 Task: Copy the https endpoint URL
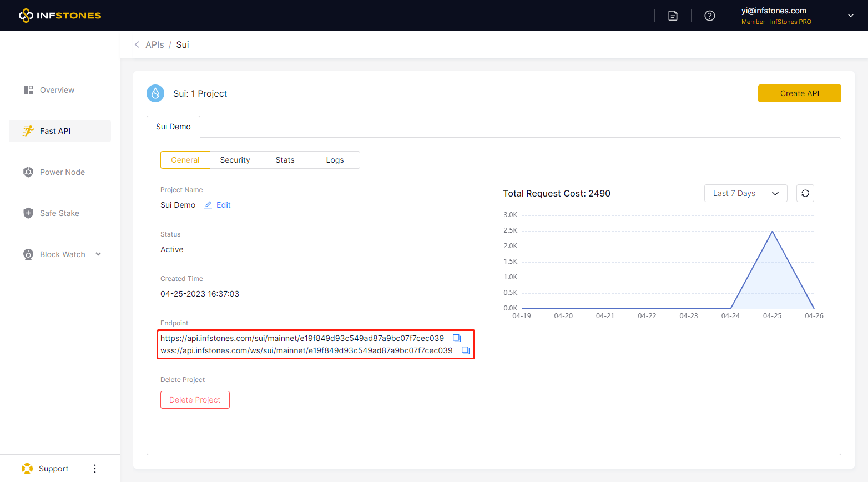(x=457, y=338)
